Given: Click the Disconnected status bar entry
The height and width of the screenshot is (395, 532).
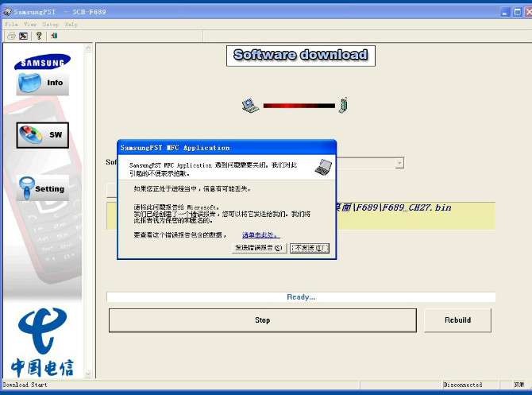Looking at the screenshot, I should pos(463,385).
